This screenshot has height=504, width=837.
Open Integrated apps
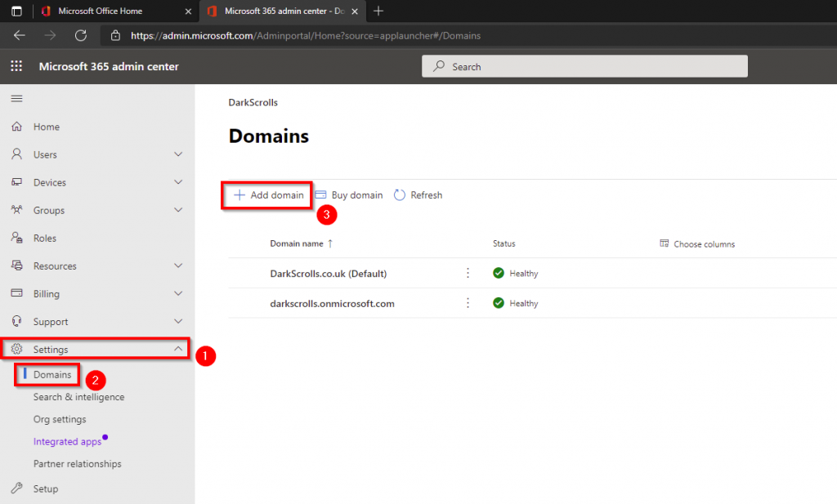pos(67,442)
